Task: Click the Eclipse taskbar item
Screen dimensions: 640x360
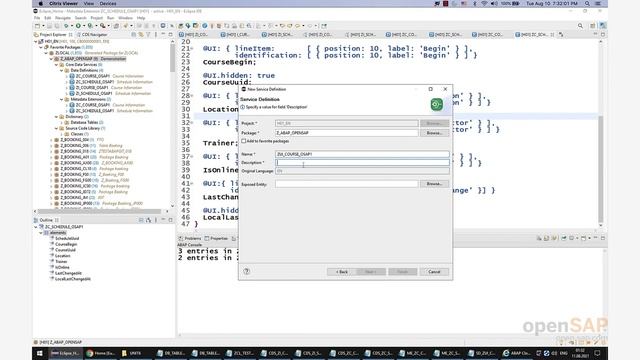Action: 65,353
